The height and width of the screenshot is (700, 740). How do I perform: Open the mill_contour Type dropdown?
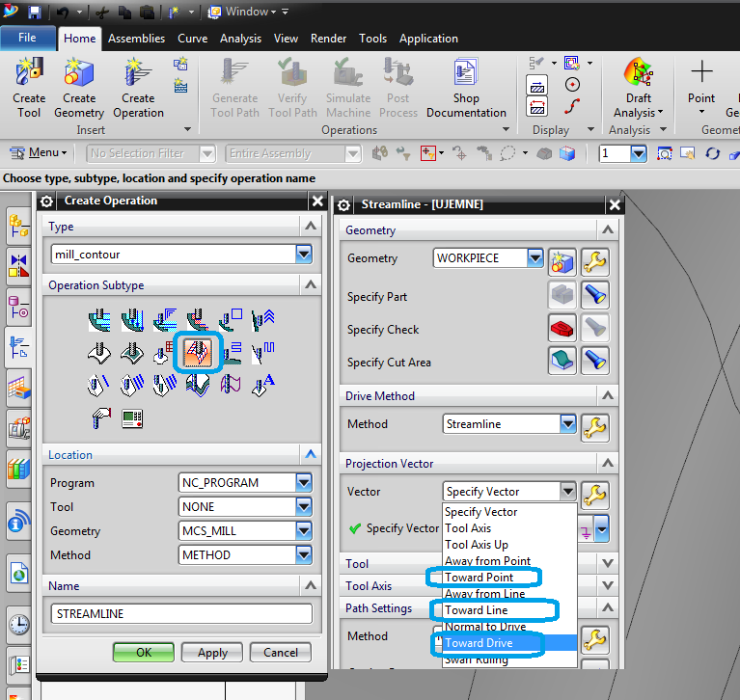304,255
